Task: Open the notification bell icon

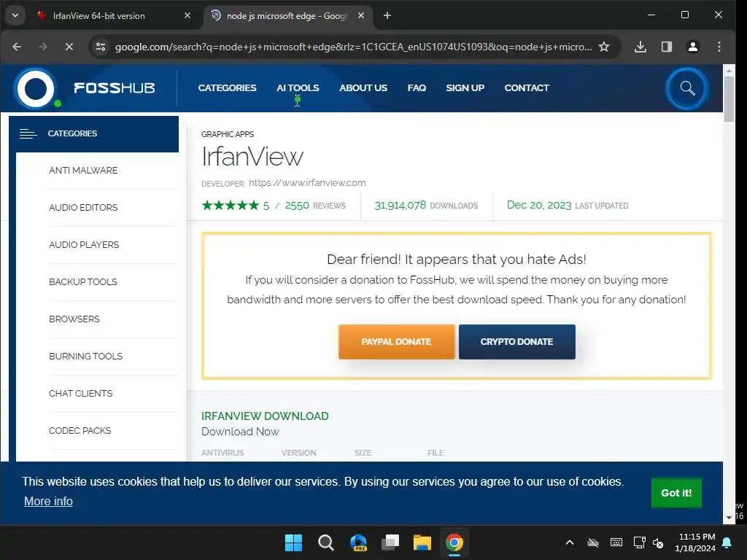Action: coord(727,542)
